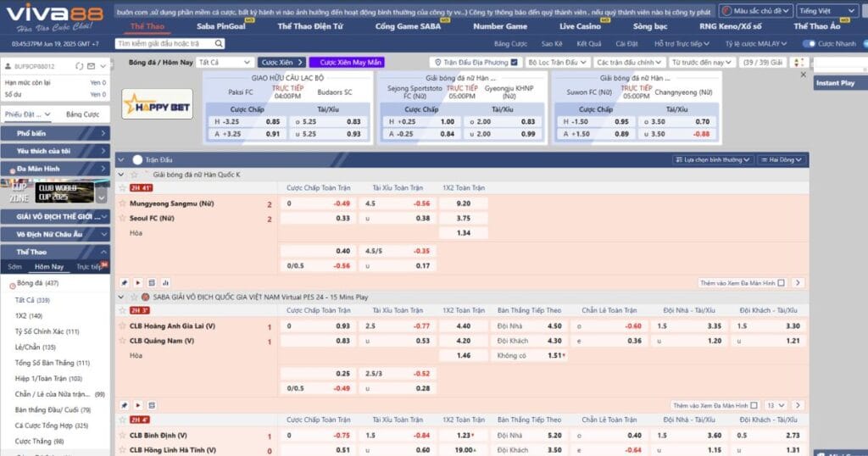Click Cược Xiên button
This screenshot has height=456, width=868.
pos(281,63)
